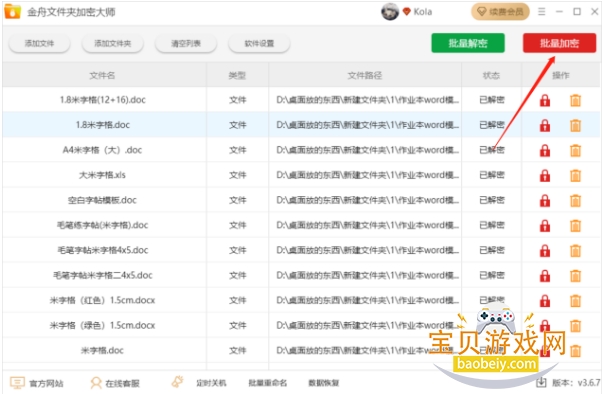Click the 文件名 column header
This screenshot has height=394, width=602.
pos(102,76)
